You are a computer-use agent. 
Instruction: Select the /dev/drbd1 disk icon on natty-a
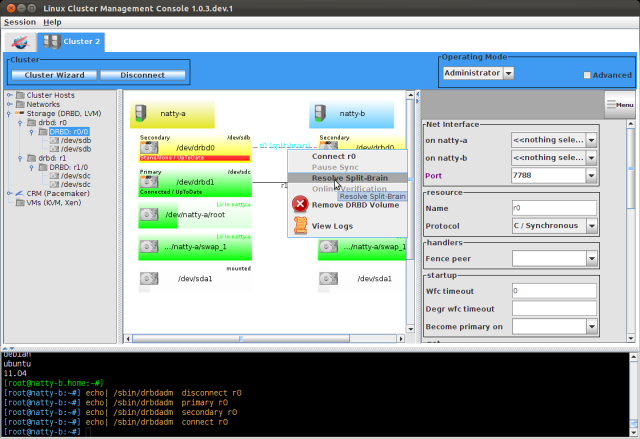[149, 181]
